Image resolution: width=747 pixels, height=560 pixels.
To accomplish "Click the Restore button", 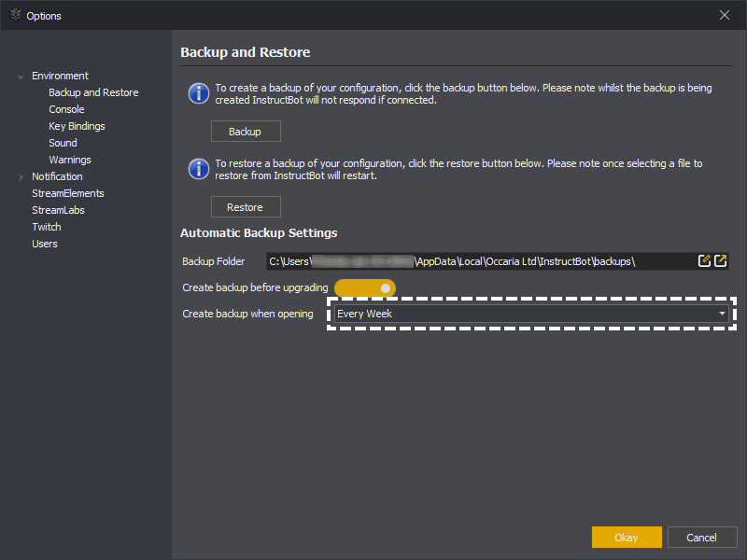I will [246, 207].
